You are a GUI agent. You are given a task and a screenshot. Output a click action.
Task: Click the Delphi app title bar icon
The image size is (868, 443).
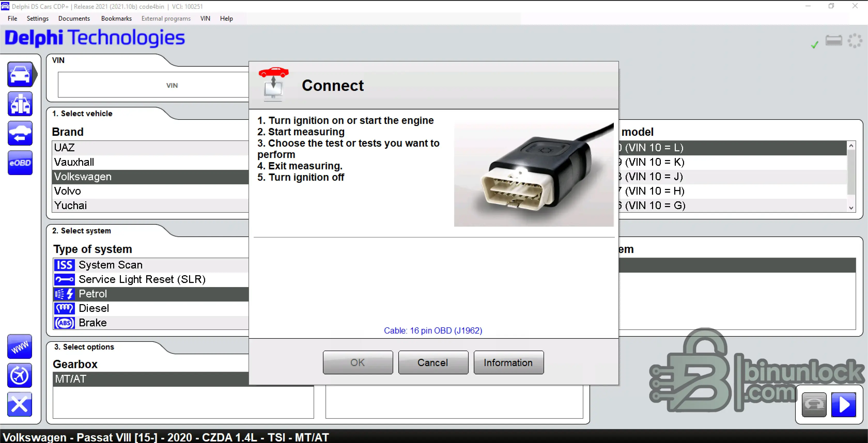point(5,6)
